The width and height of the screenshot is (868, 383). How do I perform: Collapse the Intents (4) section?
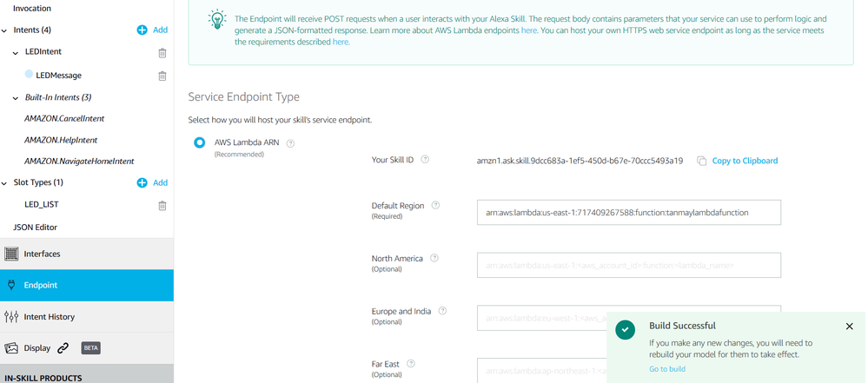[x=5, y=30]
